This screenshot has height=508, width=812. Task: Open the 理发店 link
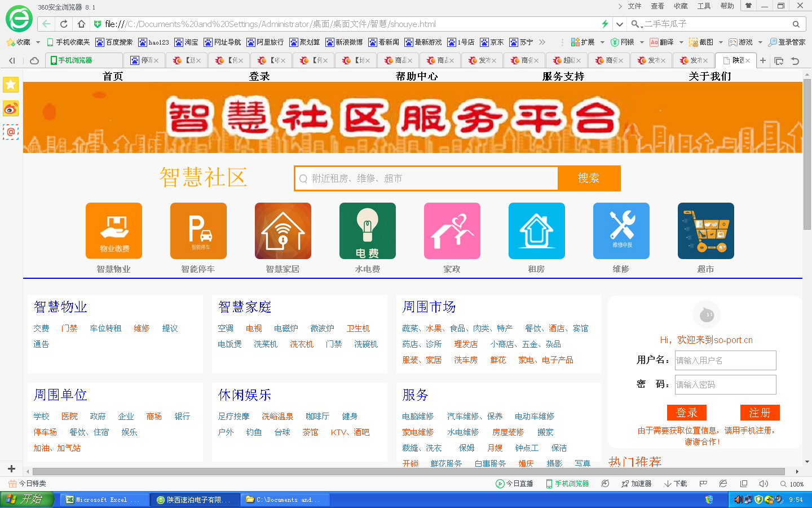pyautogui.click(x=466, y=344)
